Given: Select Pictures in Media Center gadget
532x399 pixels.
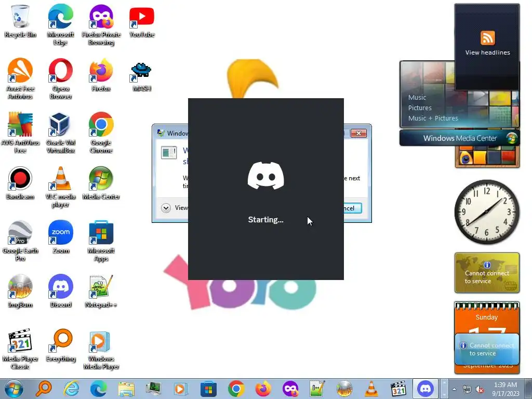Looking at the screenshot, I should (x=420, y=108).
